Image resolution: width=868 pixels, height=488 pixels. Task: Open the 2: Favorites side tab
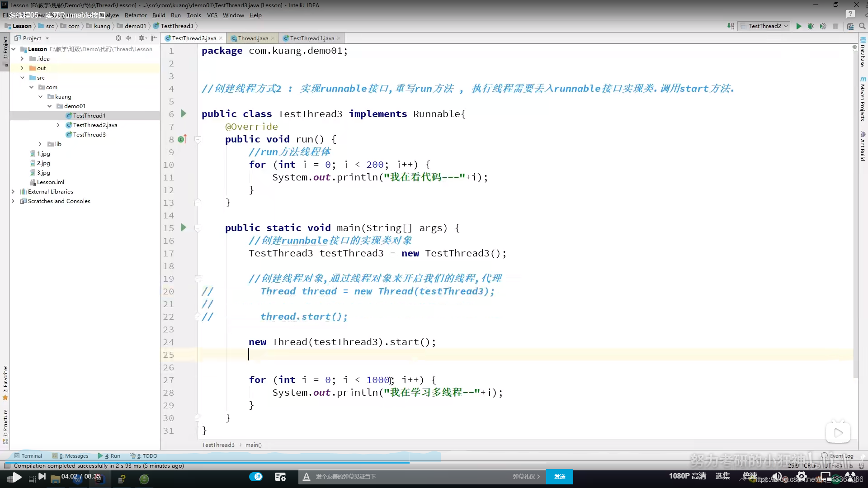click(5, 383)
